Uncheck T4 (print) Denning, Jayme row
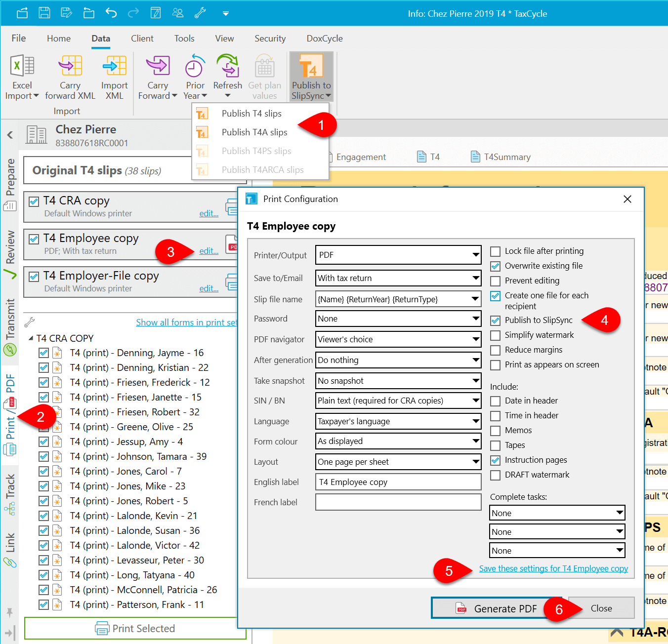The width and height of the screenshot is (668, 644). click(43, 353)
